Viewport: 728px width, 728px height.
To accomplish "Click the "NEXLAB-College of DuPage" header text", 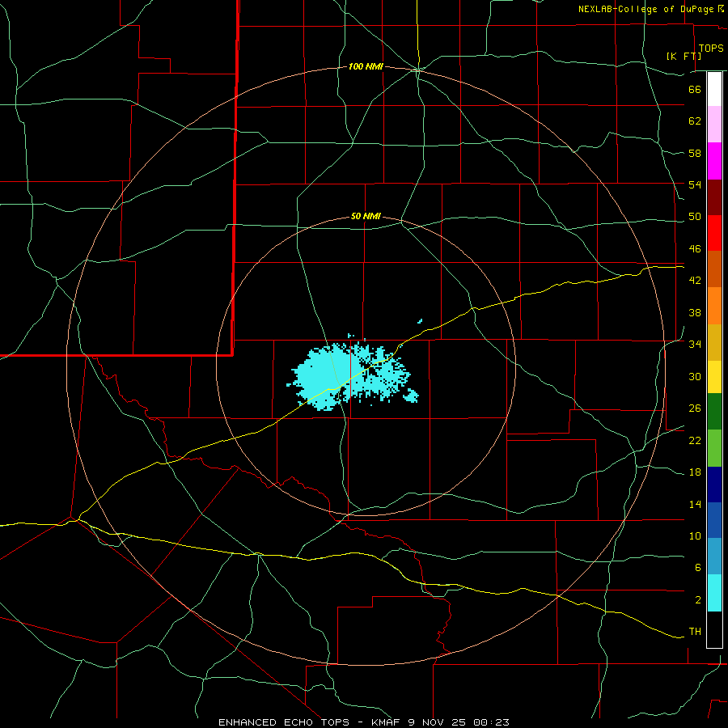I will tap(645, 9).
